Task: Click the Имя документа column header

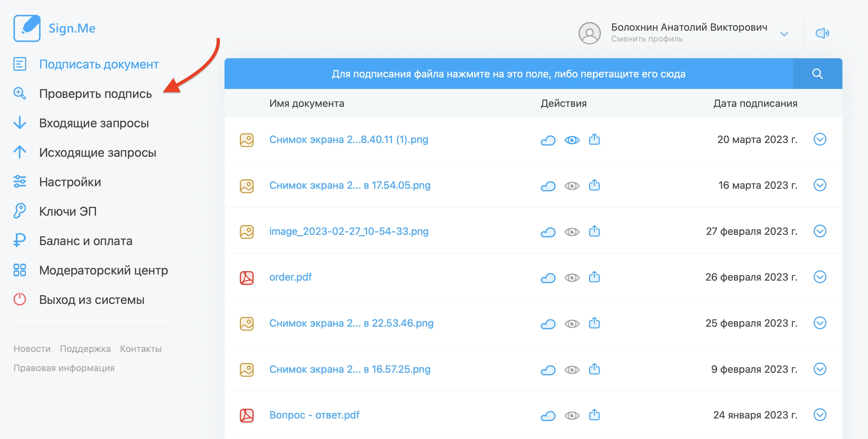Action: (x=307, y=103)
